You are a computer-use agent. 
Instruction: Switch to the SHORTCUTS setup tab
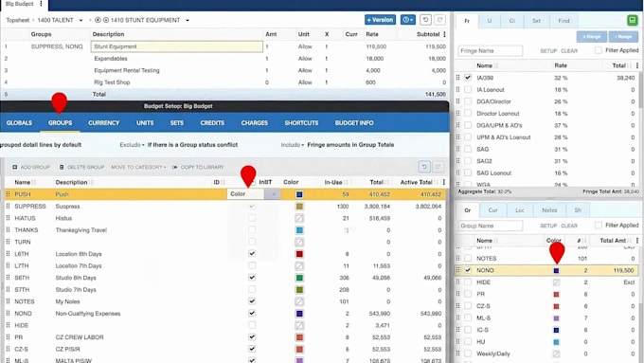(x=301, y=123)
